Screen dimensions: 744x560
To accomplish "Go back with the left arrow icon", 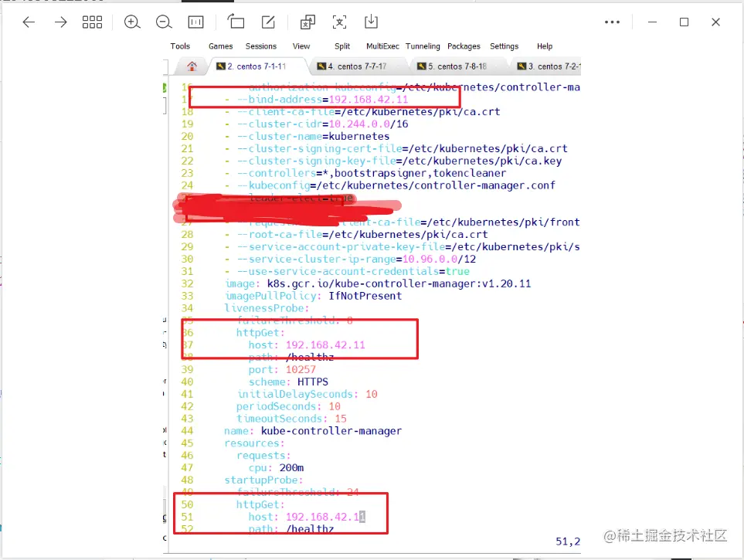I will (x=29, y=22).
